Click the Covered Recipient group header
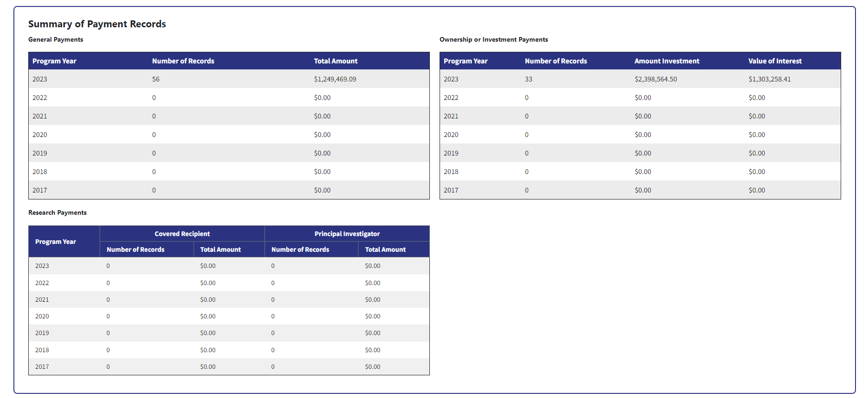This screenshot has height=398, width=868. tap(182, 234)
